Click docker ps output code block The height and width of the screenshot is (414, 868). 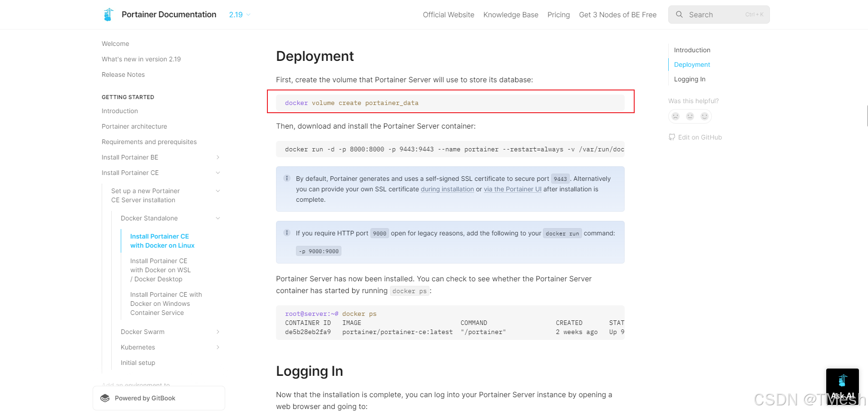point(450,323)
